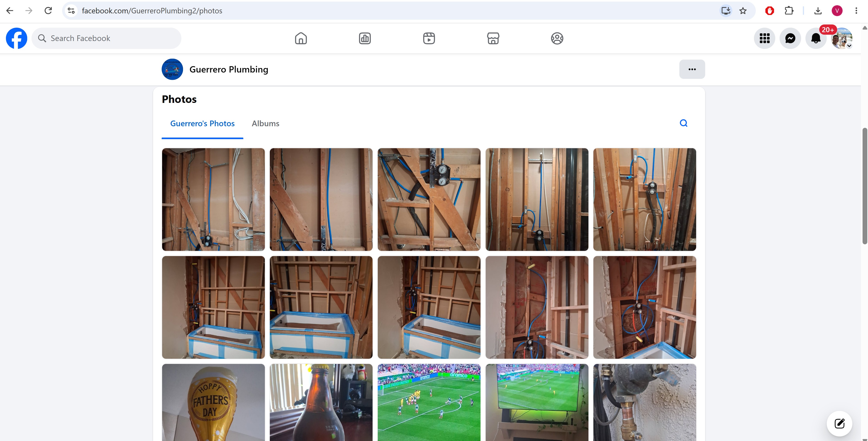This screenshot has height=441, width=868.
Task: Open the account profile picture menu
Action: pyautogui.click(x=842, y=38)
